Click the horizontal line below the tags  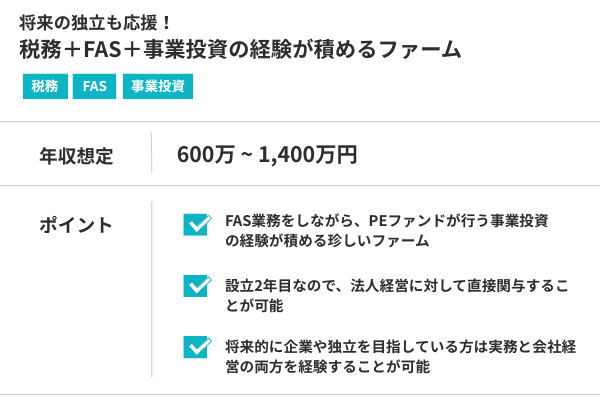click(300, 122)
